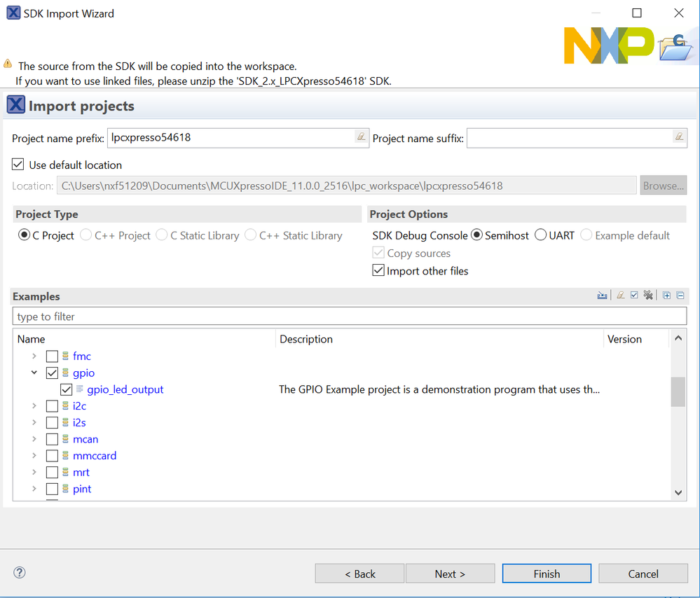Check the mrt group checkbox
This screenshot has height=598, width=700.
[53, 472]
